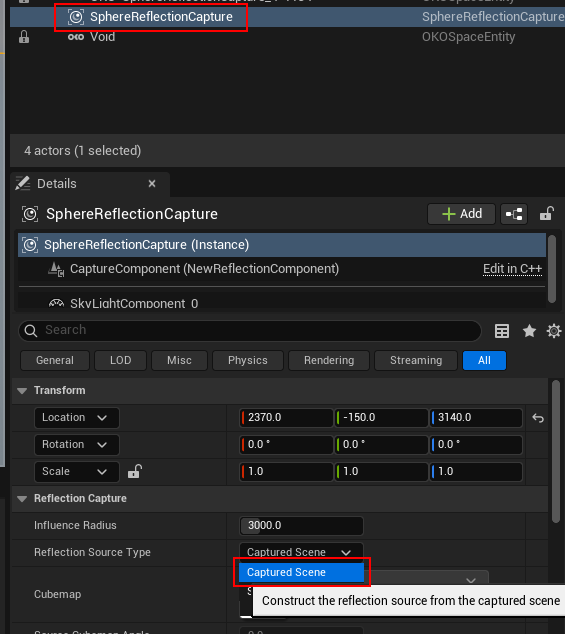This screenshot has width=565, height=634.
Task: Open the Details tab
Action: pyautogui.click(x=57, y=184)
